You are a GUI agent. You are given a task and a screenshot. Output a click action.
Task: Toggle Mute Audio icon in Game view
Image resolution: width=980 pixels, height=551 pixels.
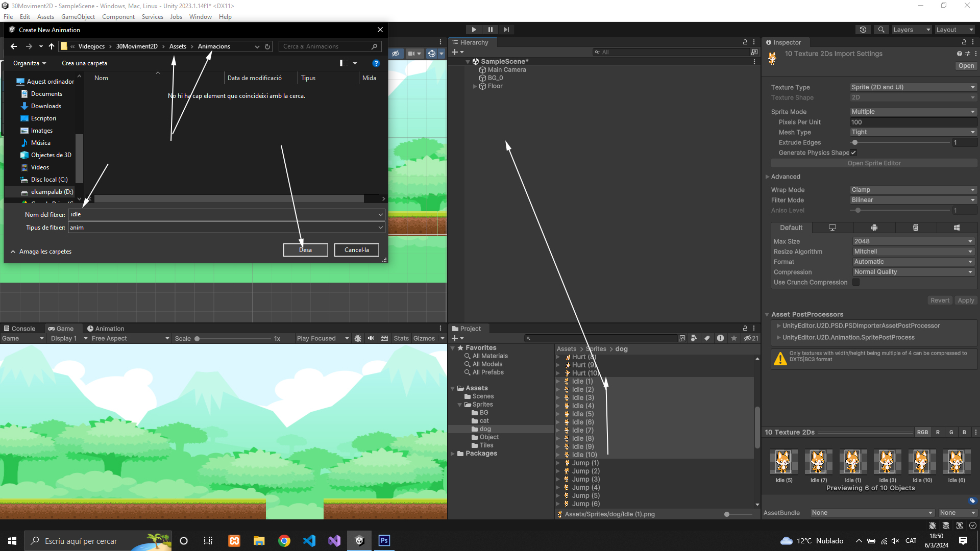coord(371,338)
